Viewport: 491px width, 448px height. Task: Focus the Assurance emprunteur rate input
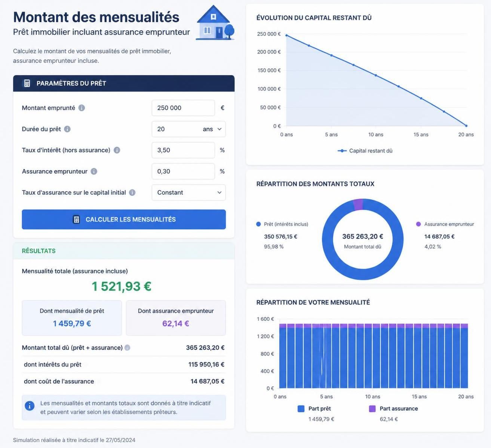[x=183, y=171]
